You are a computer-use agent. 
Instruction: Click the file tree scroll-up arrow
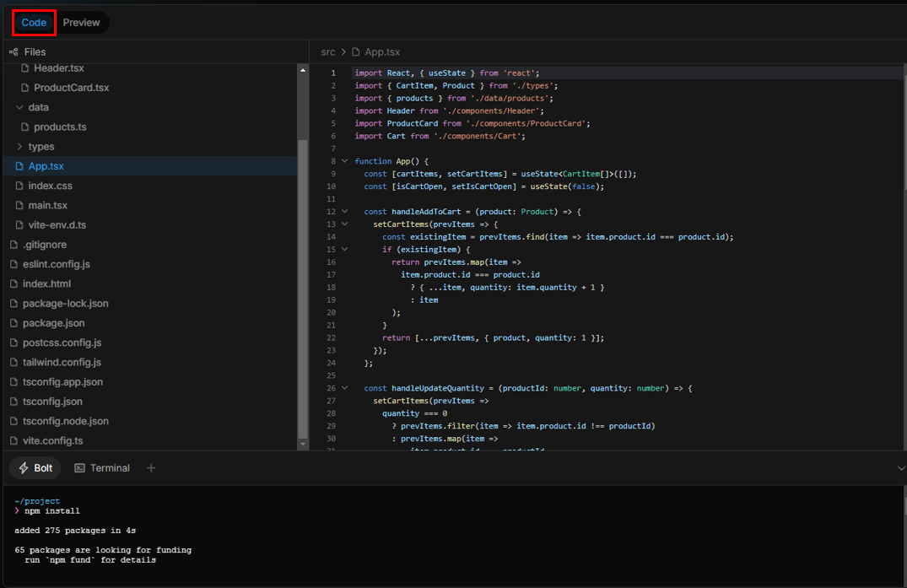click(x=303, y=70)
